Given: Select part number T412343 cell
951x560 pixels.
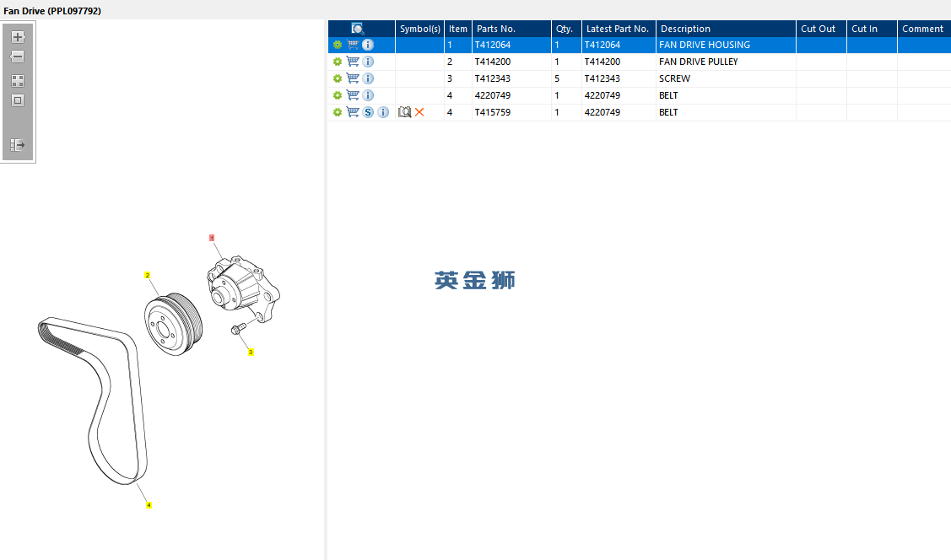Looking at the screenshot, I should [511, 78].
